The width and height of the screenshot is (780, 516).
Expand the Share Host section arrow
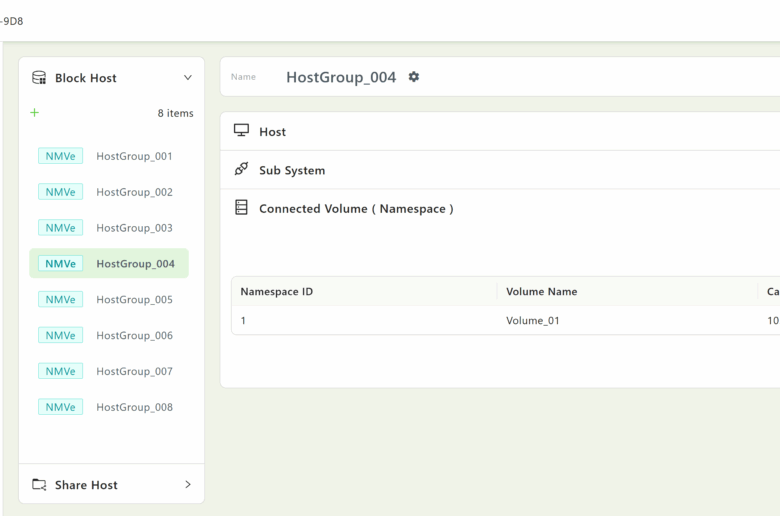(x=187, y=485)
